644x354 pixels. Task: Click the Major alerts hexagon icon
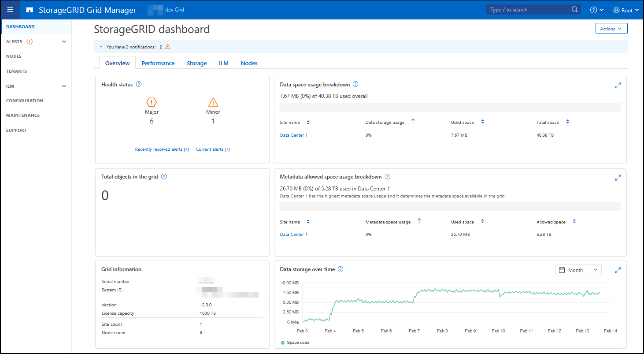[152, 102]
